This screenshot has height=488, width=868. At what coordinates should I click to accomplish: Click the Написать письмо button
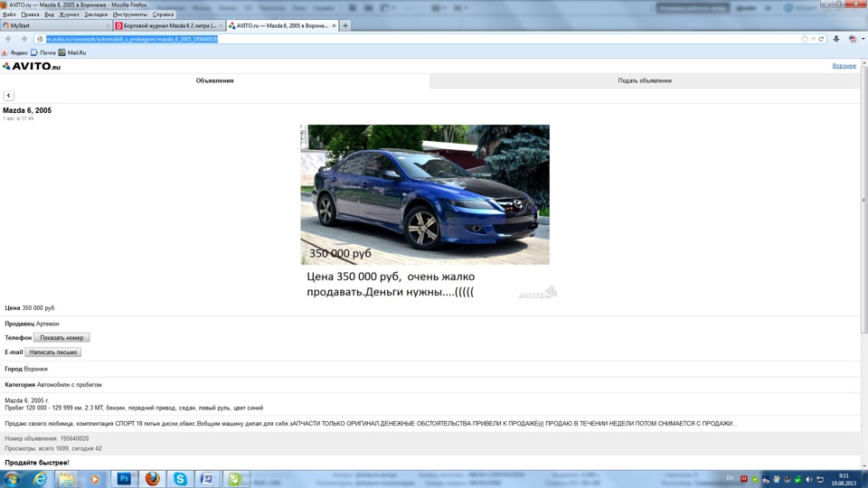pyautogui.click(x=53, y=352)
